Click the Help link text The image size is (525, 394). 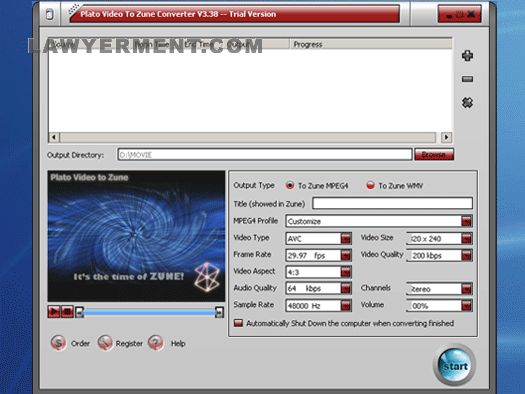click(x=178, y=343)
